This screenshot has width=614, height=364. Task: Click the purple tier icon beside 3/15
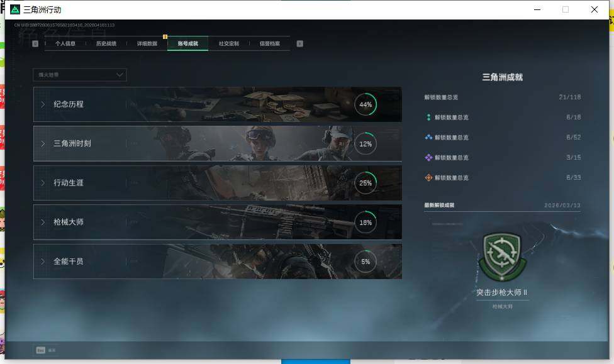[428, 157]
